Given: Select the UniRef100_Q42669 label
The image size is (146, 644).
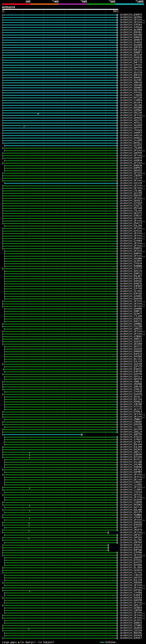Looking at the screenshot, I should pyautogui.click(x=131, y=125).
